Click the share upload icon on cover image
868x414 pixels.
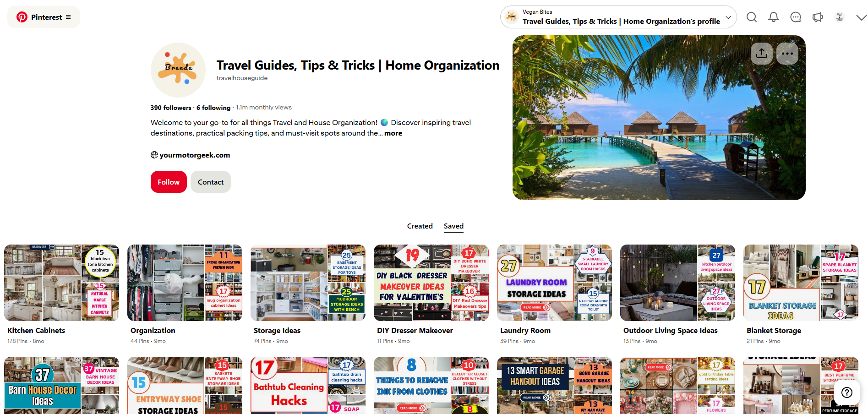click(x=762, y=54)
